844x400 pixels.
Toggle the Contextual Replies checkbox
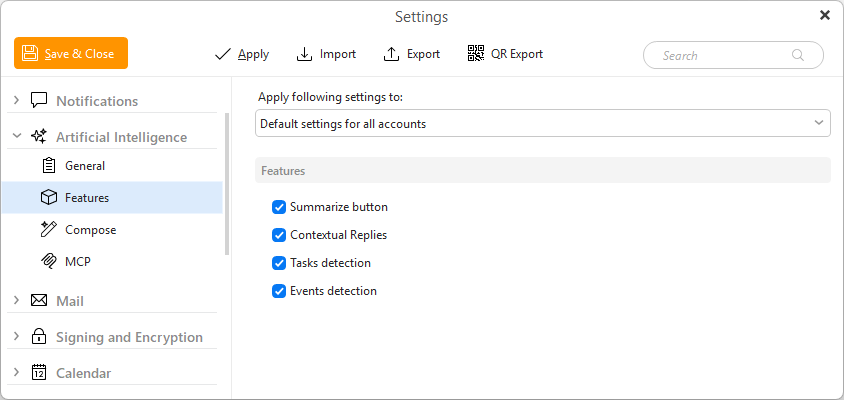click(279, 235)
